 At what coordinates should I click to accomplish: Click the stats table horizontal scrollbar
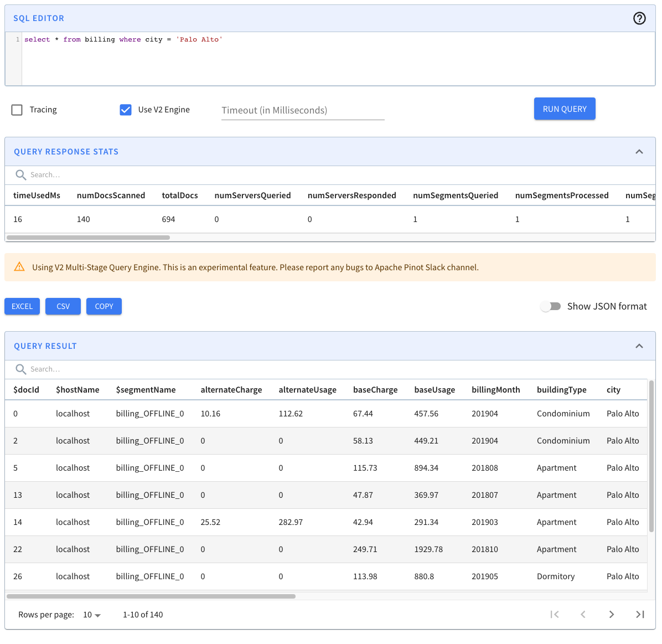88,238
